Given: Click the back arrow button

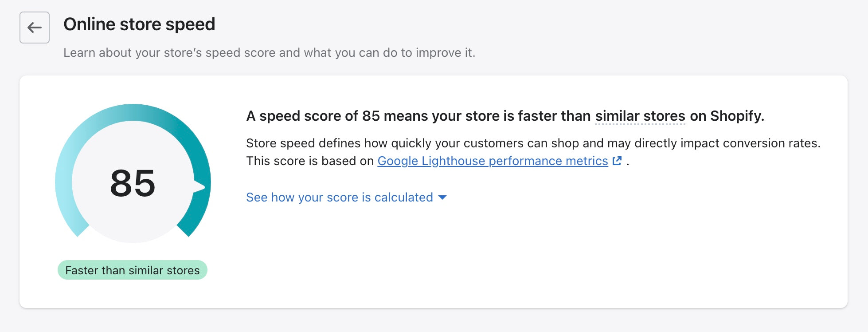Looking at the screenshot, I should tap(35, 28).
